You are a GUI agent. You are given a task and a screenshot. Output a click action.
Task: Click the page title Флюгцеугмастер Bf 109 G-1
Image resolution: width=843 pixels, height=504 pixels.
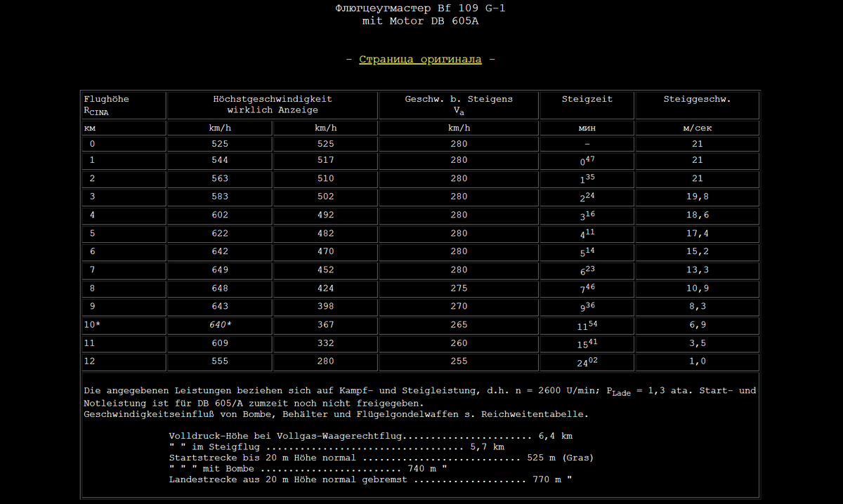420,9
